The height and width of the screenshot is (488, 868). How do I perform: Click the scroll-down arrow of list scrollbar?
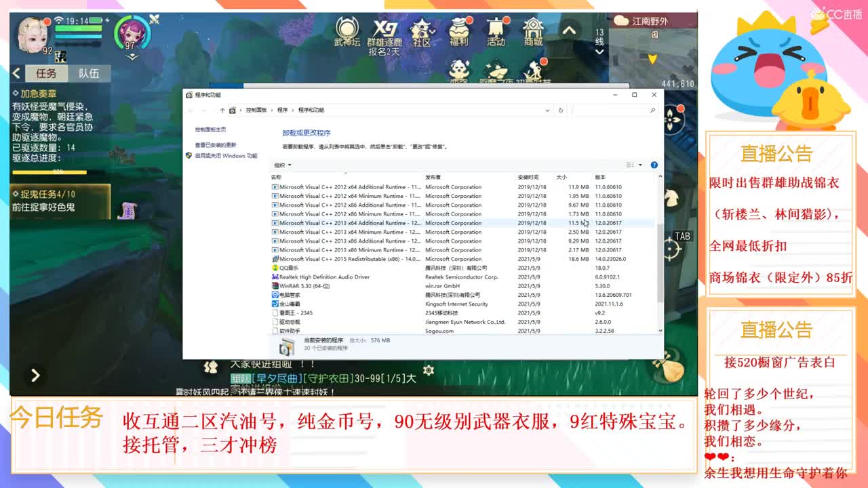pos(660,331)
